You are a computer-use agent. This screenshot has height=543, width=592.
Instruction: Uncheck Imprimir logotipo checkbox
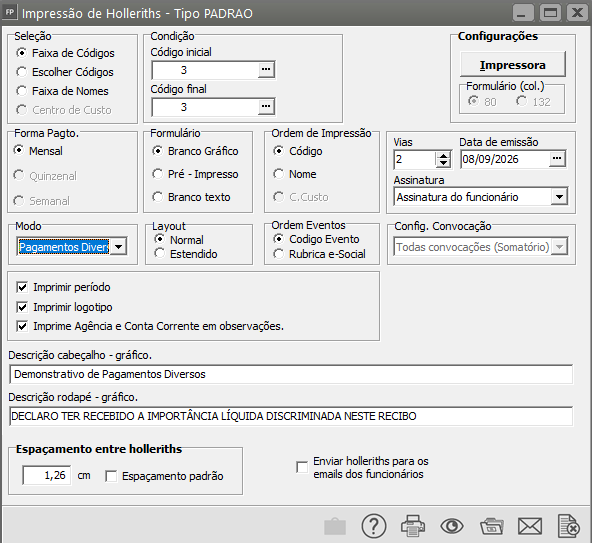(x=22, y=307)
